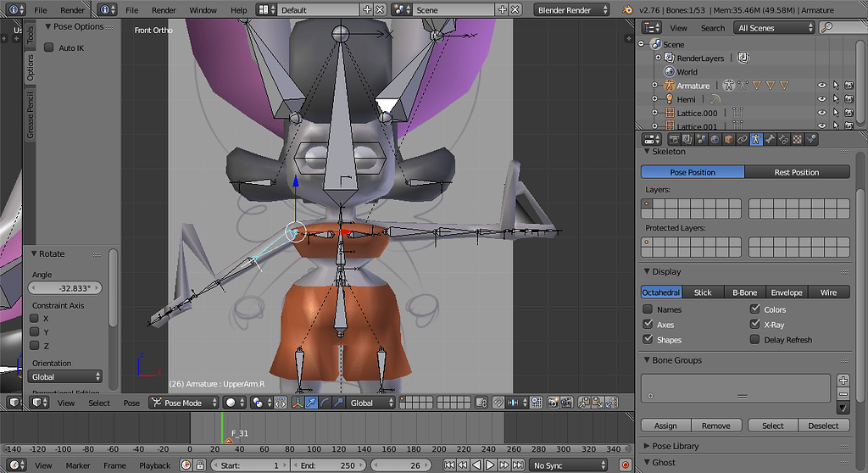The image size is (868, 473).
Task: Open the Marker menu in timeline
Action: 77,465
